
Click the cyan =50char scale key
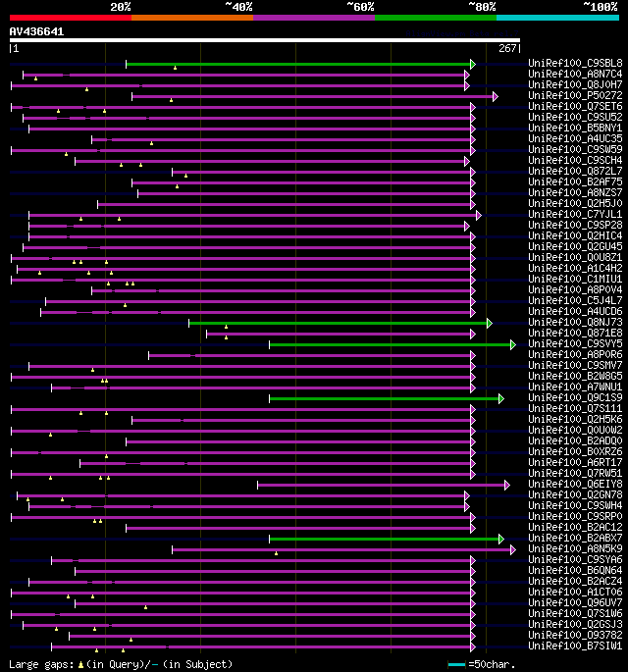pos(456,665)
